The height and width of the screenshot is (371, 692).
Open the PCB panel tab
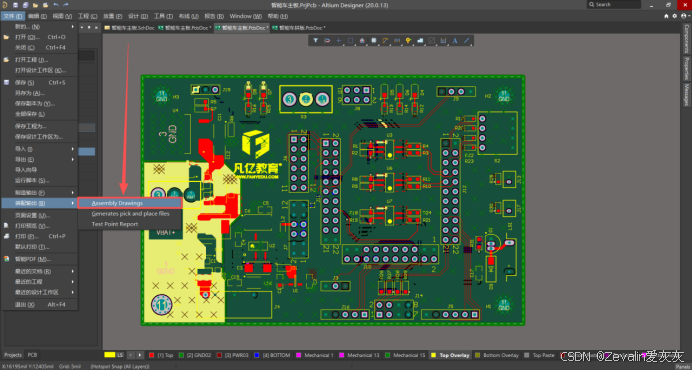click(33, 355)
